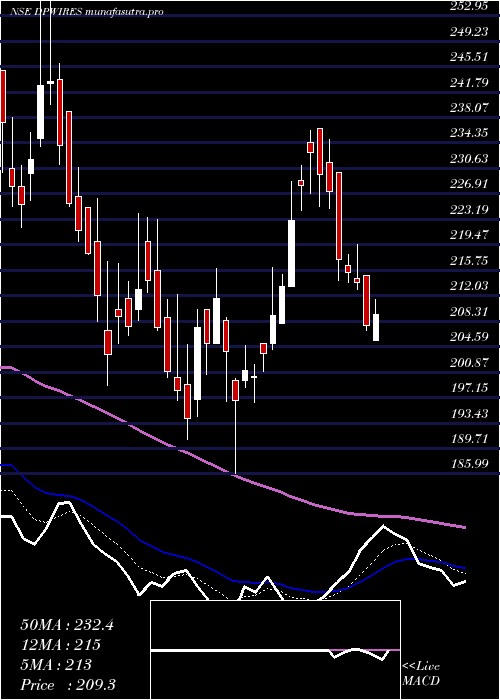500x700 pixels.
Task: Click the 193.43 price axis label
Action: [470, 413]
